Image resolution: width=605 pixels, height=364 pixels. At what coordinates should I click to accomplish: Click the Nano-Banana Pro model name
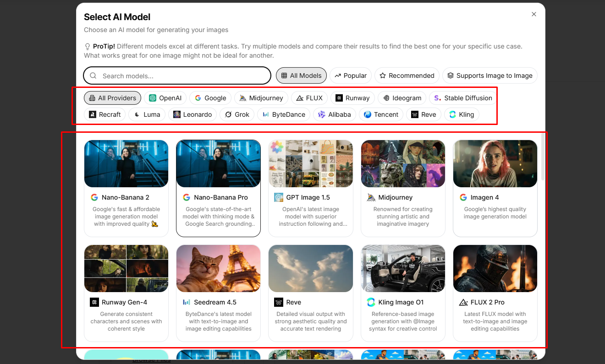pos(221,197)
